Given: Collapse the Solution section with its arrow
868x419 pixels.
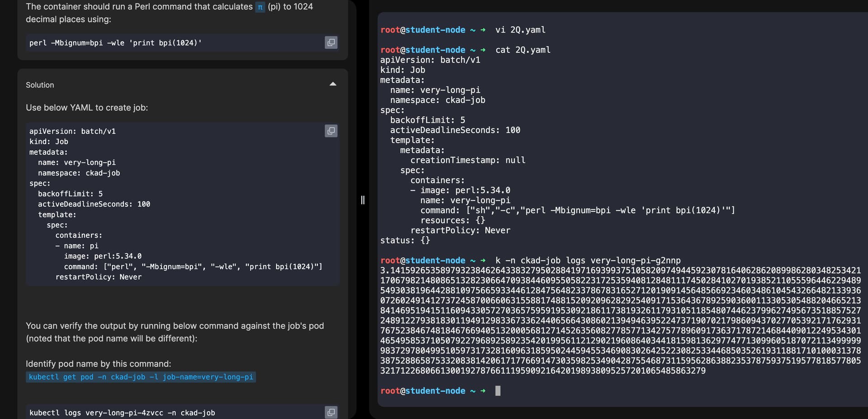Looking at the screenshot, I should coord(333,84).
